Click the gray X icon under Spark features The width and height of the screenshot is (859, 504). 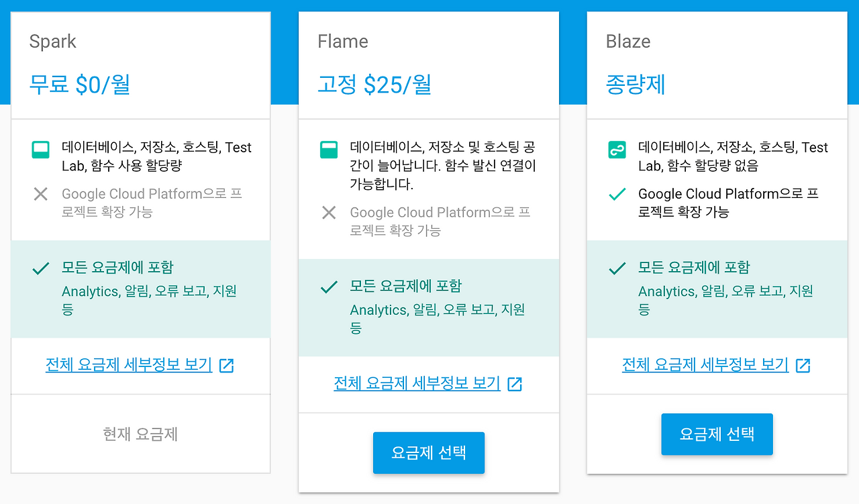[40, 194]
